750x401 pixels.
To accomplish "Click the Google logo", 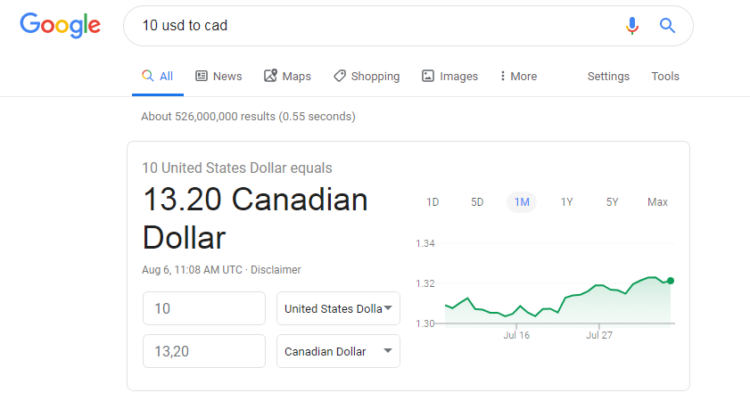I will pos(60,25).
